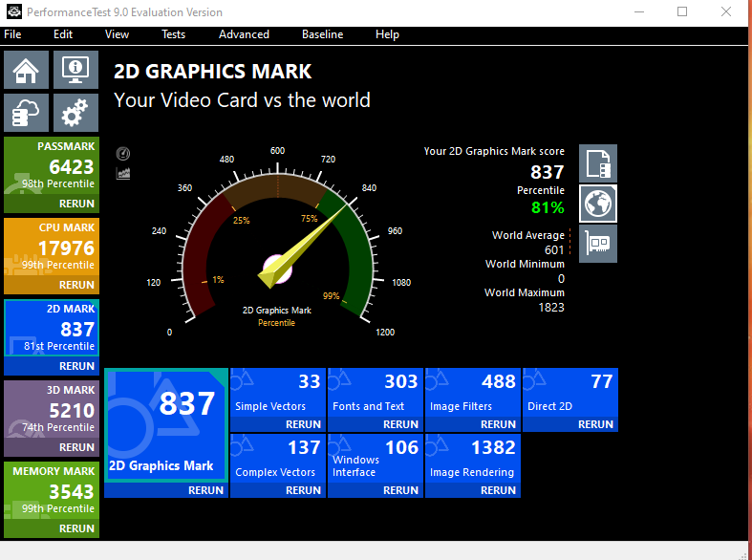This screenshot has width=752, height=560.
Task: Rerun the 2D Graphics Mark large tile
Action: point(205,490)
